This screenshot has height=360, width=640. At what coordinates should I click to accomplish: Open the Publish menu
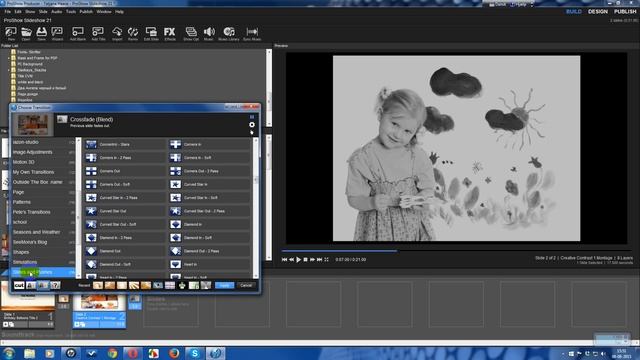pyautogui.click(x=86, y=12)
